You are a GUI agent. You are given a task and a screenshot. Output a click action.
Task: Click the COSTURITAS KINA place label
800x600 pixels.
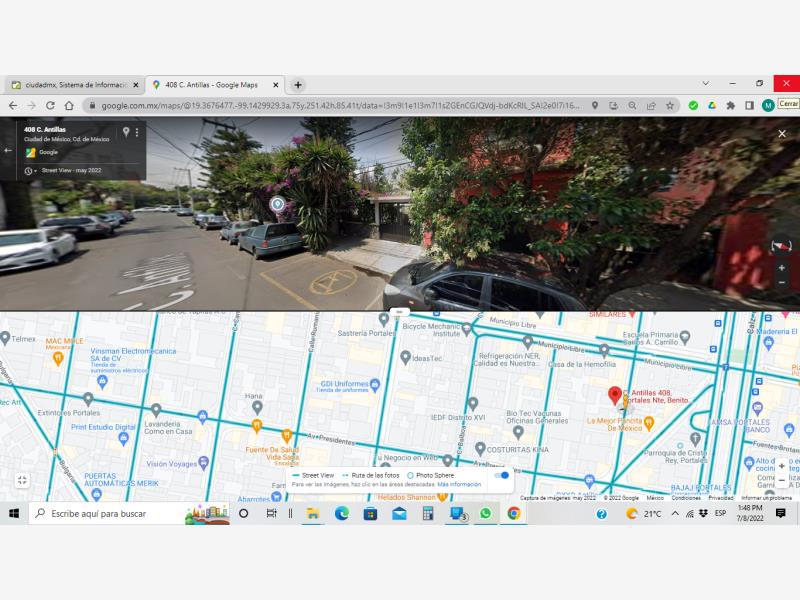517,449
